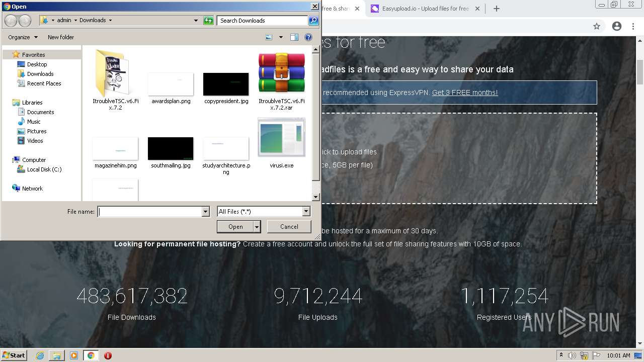Open Favorites in the navigation pane
Screen dimensions: 644x362
[33, 55]
